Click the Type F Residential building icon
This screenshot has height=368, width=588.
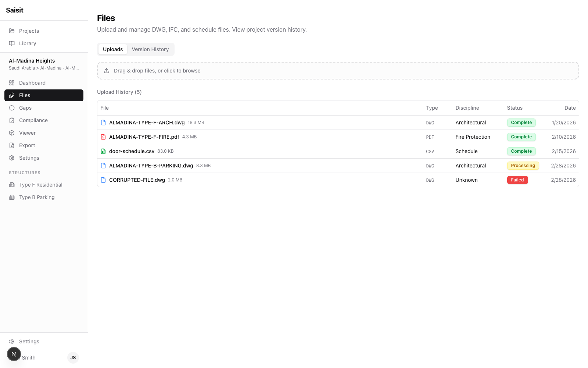(x=12, y=185)
